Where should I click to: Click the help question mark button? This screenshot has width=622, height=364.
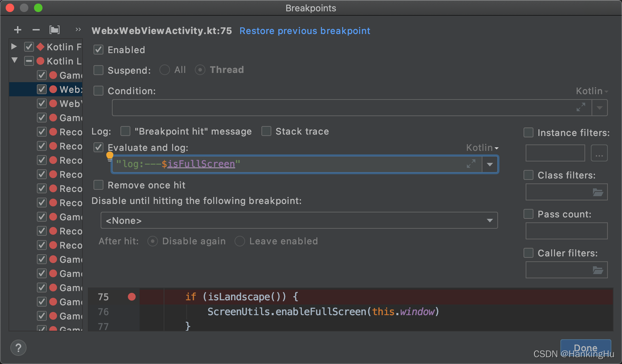18,348
